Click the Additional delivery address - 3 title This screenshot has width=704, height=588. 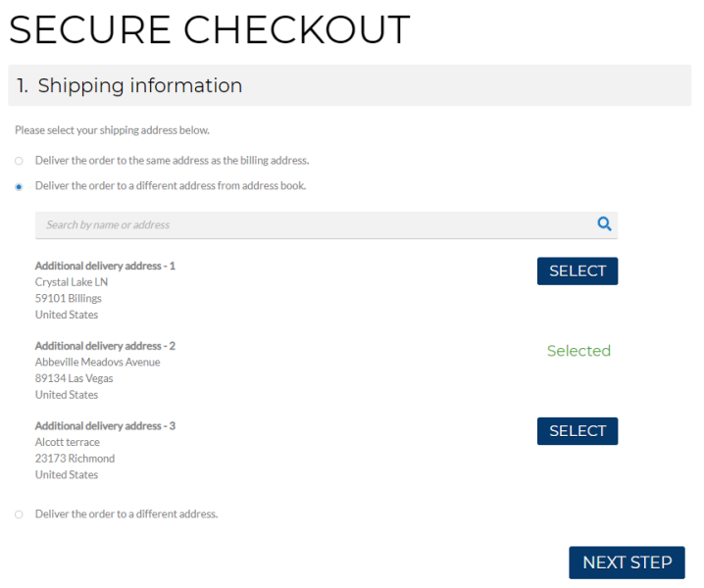[105, 426]
